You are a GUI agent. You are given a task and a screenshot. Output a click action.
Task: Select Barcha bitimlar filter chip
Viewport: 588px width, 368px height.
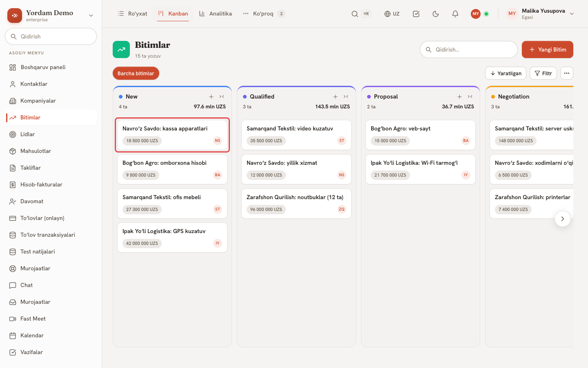click(x=136, y=73)
